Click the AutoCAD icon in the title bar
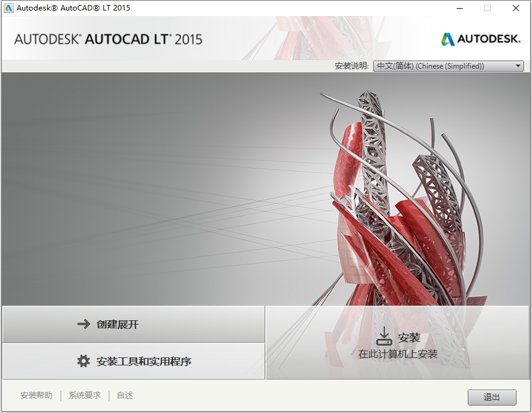The width and height of the screenshot is (532, 413). pos(9,8)
